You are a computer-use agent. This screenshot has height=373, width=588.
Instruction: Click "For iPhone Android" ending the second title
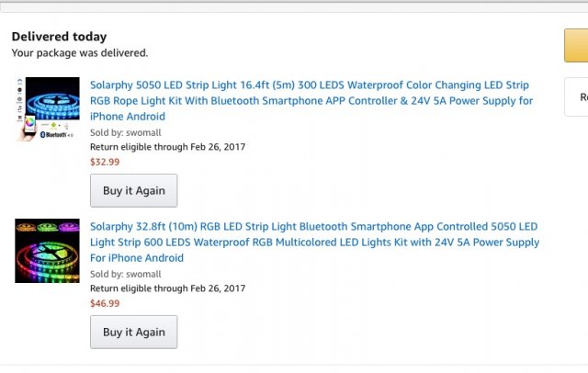tap(137, 258)
